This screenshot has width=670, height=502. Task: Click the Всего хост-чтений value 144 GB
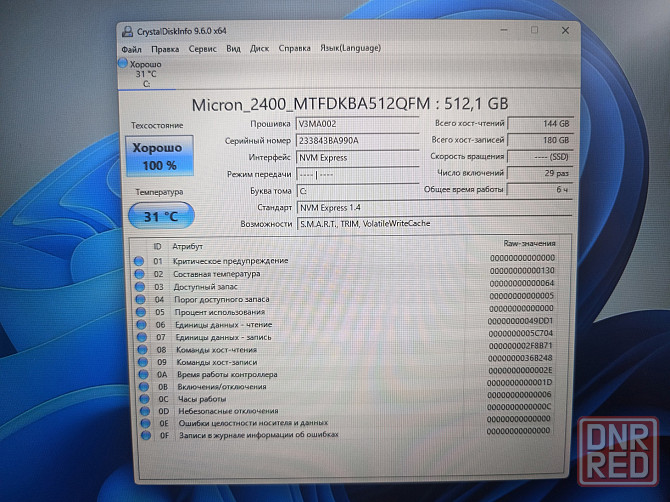[540, 123]
